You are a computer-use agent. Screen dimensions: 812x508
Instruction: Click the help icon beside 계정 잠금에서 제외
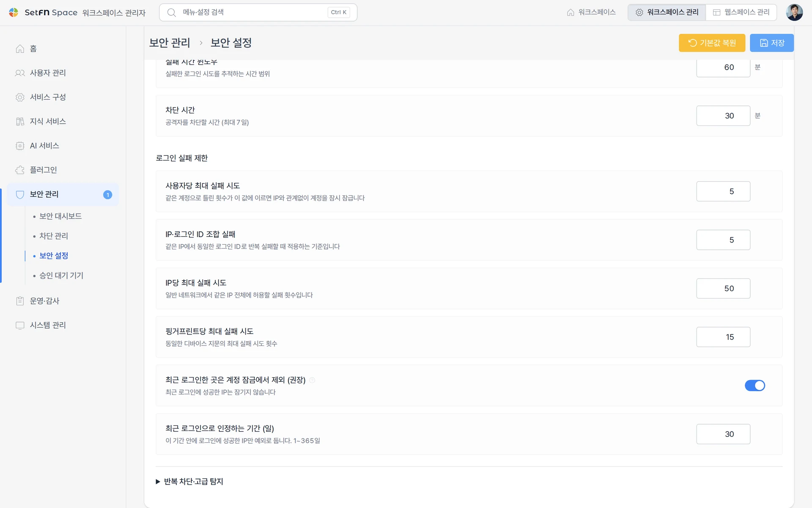pyautogui.click(x=312, y=380)
